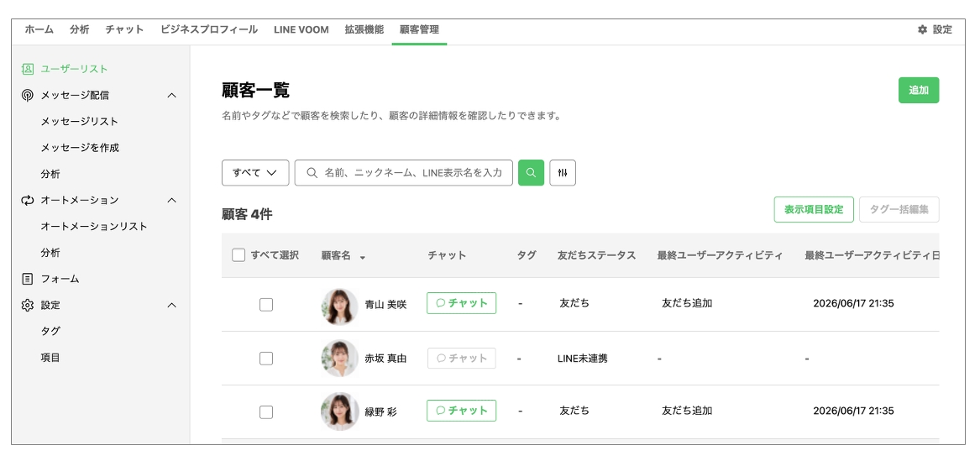This screenshot has width=980, height=456.
Task: Click the top-right 設定 gear icon
Action: [923, 29]
